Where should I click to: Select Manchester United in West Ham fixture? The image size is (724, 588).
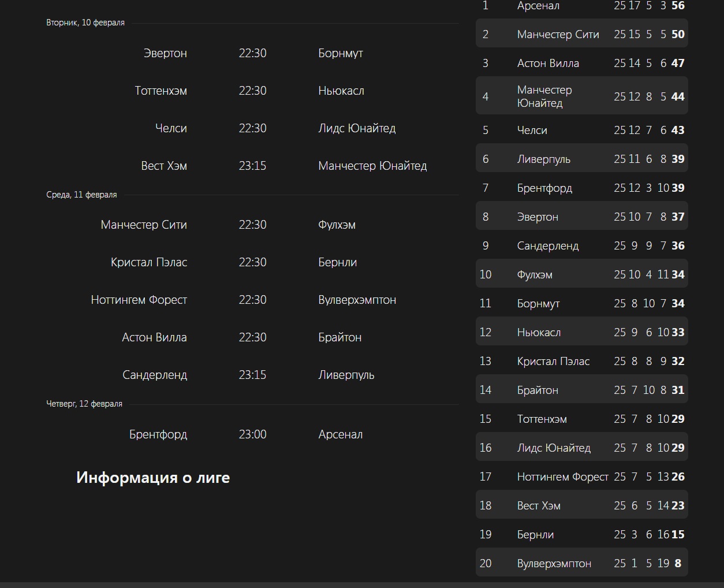[x=372, y=166]
